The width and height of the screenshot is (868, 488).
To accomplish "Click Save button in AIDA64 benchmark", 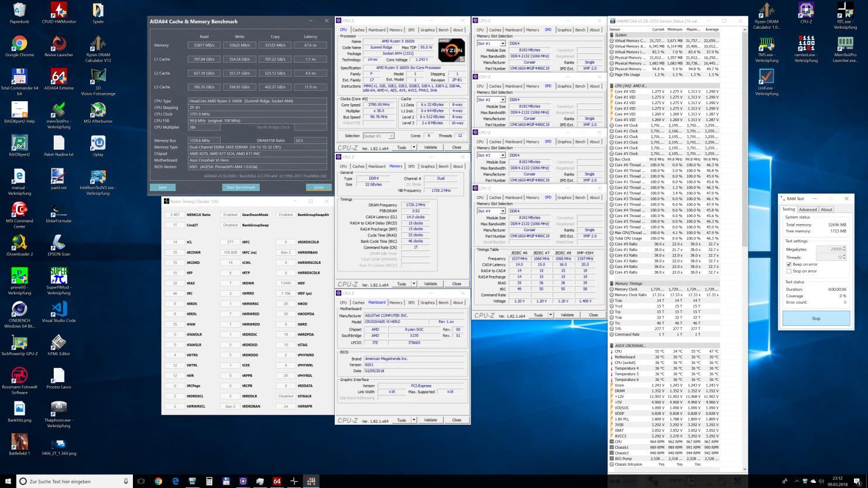I will click(163, 187).
